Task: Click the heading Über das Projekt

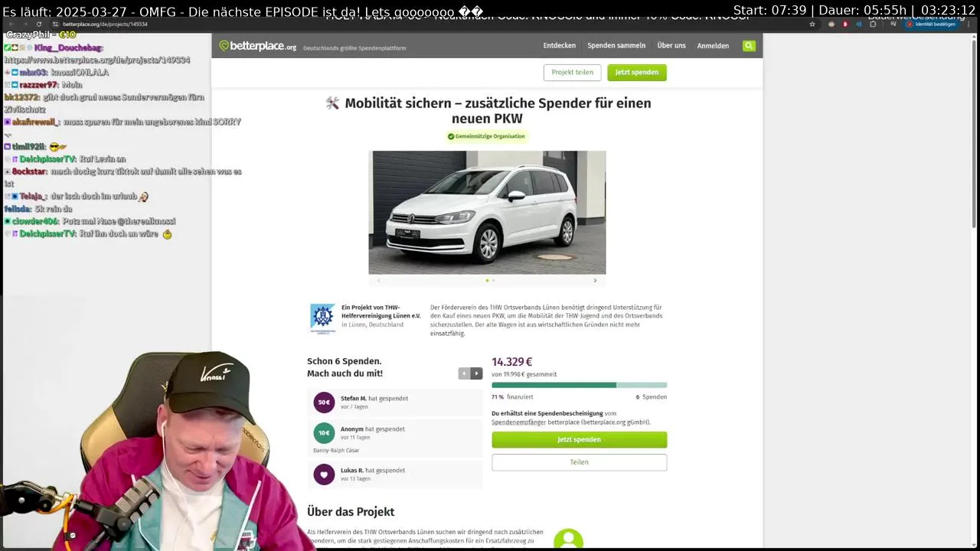Action: coord(351,512)
